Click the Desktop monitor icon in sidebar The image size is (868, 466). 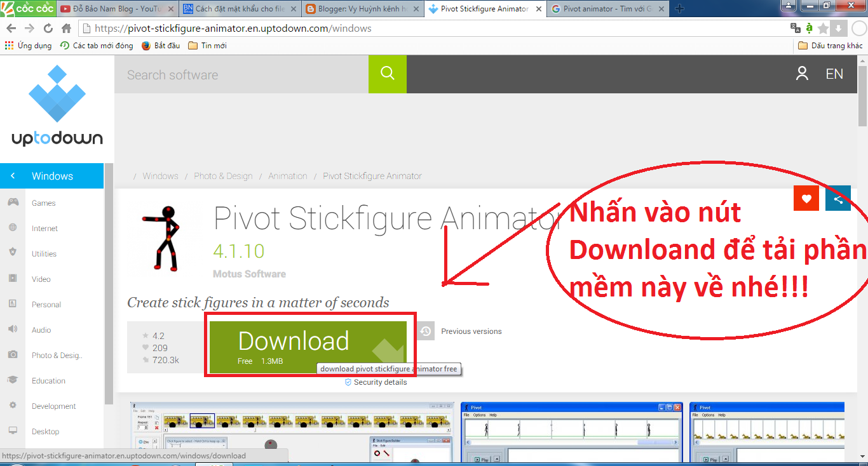(x=13, y=430)
